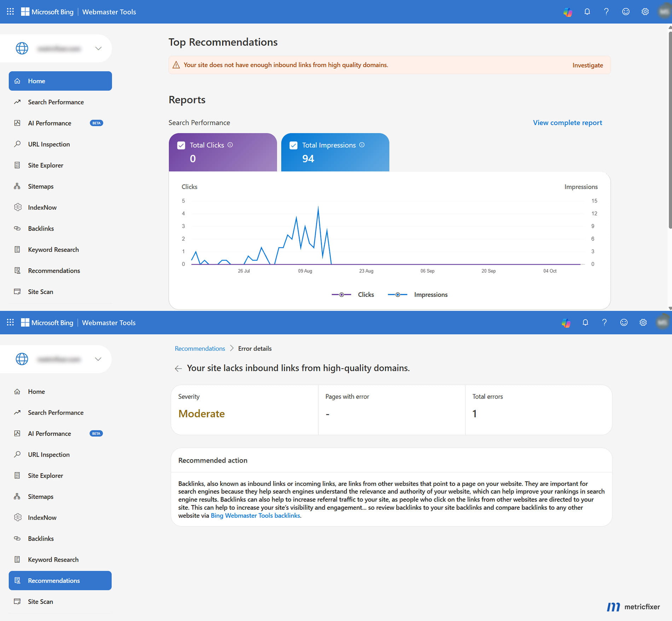Select URL Inspection in the Home dashboard sidebar
This screenshot has height=621, width=672.
pos(60,144)
